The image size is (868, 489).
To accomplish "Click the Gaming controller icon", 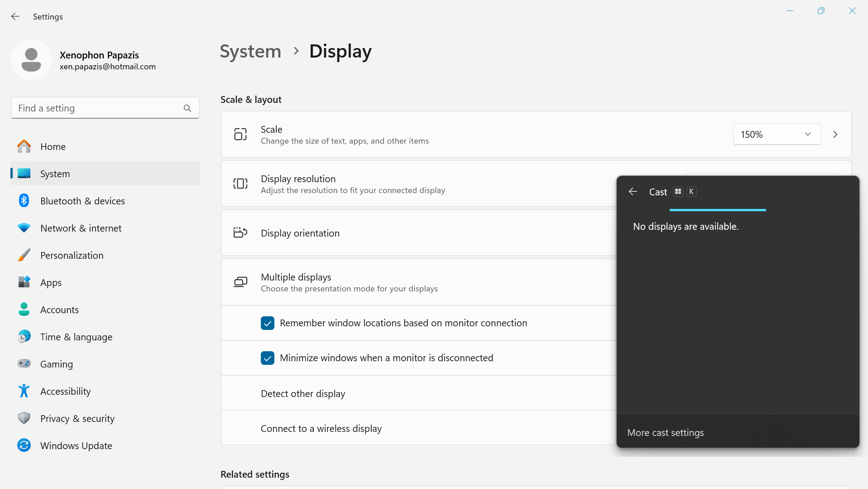I will click(24, 363).
